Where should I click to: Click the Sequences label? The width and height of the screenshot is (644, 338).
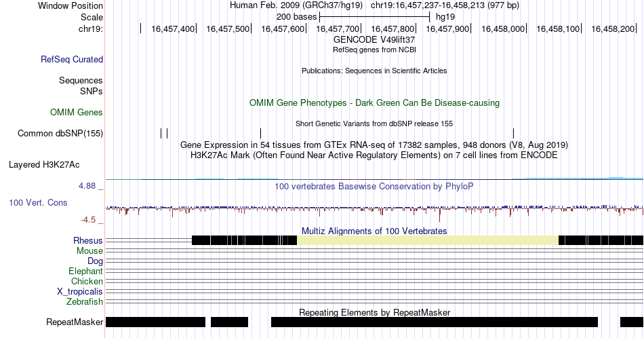point(81,80)
